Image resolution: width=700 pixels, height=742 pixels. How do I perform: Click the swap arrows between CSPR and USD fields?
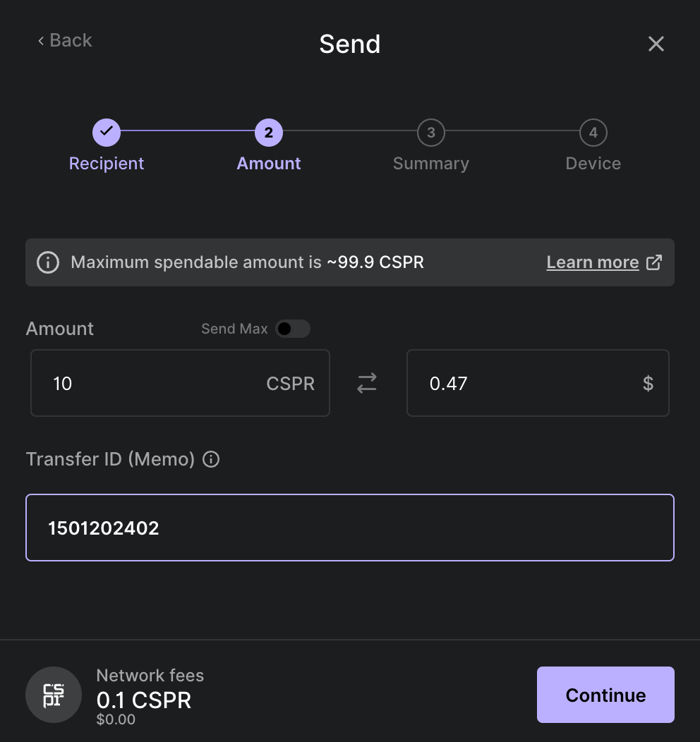click(x=367, y=383)
